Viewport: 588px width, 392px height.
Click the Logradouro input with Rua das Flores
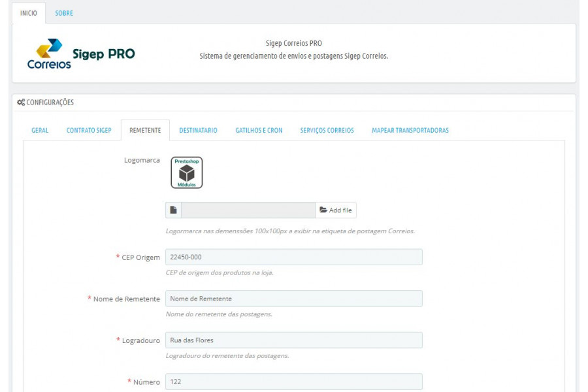[x=294, y=340]
